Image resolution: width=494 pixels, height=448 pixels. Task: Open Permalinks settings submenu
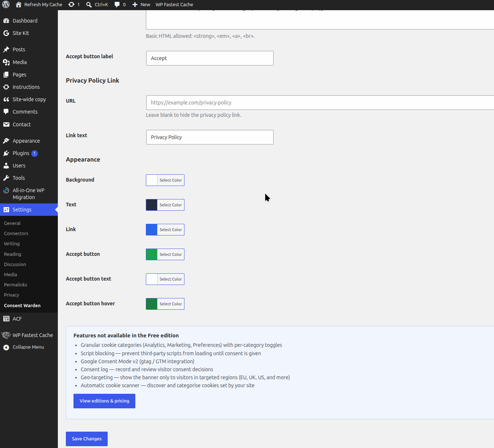16,285
